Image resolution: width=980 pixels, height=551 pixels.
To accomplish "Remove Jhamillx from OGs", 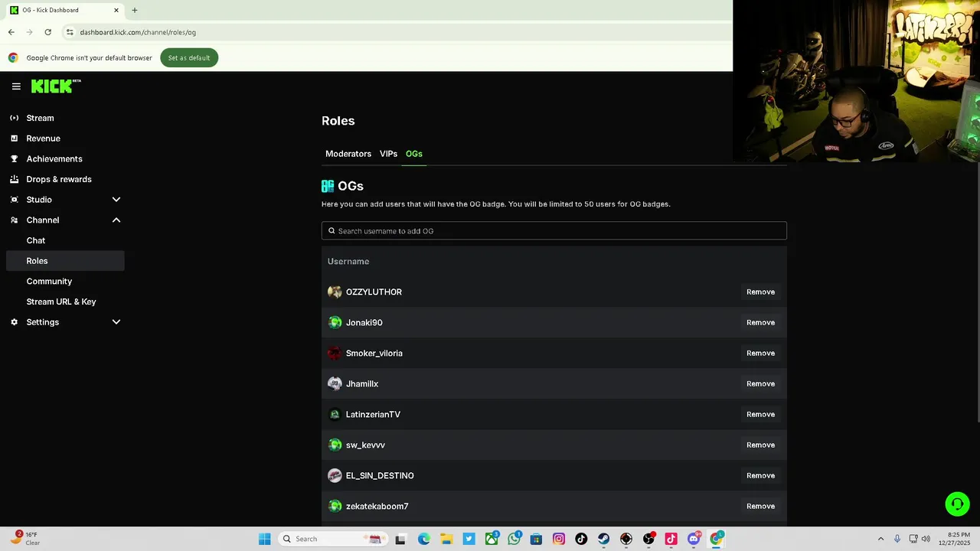I will tap(760, 383).
